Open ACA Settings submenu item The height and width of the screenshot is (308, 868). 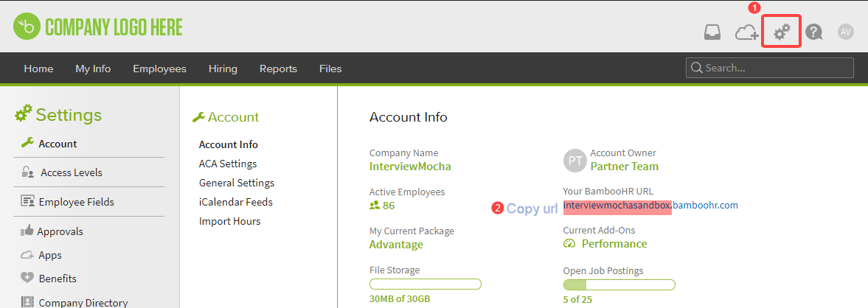[x=228, y=164]
